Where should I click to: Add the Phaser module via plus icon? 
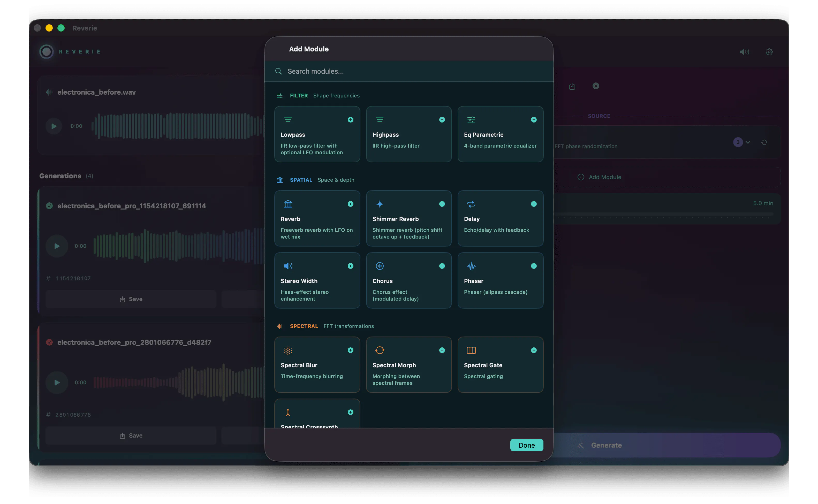(534, 266)
